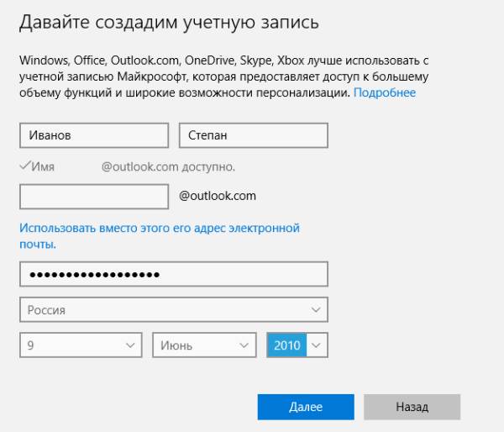Click the chevron arrow of the year selector
The height and width of the screenshot is (432, 504).
coord(316,345)
